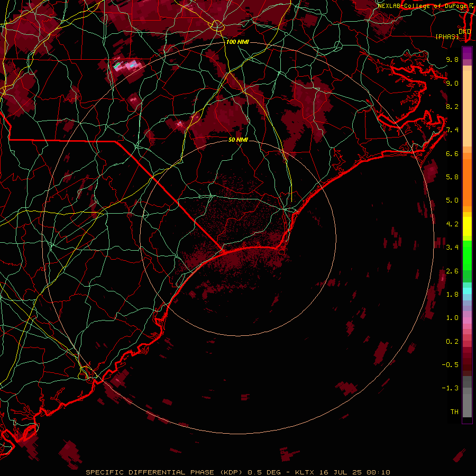The width and height of the screenshot is (476, 476).
Task: Click the "50 NMI" range ring label
Action: point(238,140)
